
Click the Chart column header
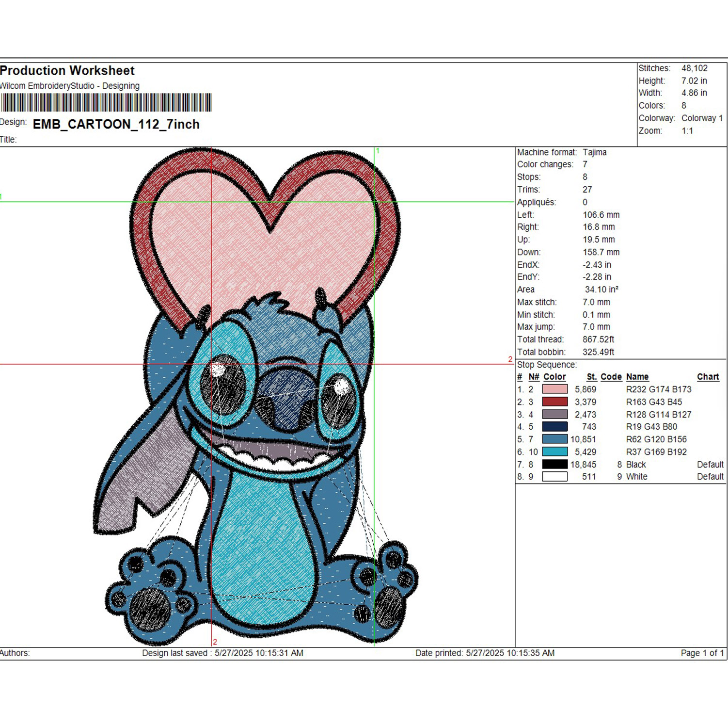click(708, 377)
